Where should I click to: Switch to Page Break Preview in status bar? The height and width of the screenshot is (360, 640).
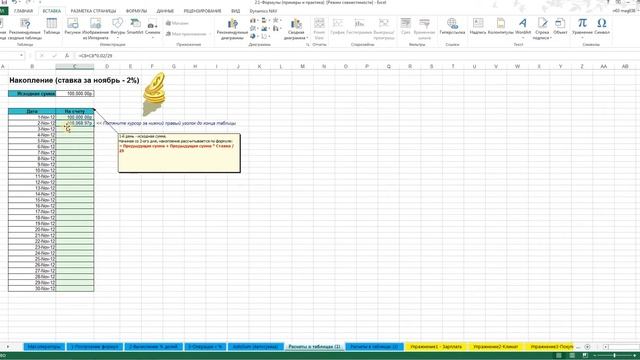(585, 356)
